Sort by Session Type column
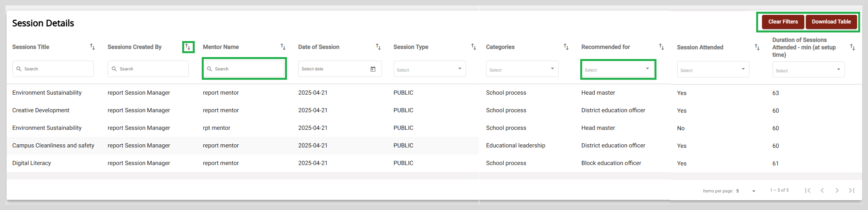Screen dimensions: 868x210 coord(473,47)
